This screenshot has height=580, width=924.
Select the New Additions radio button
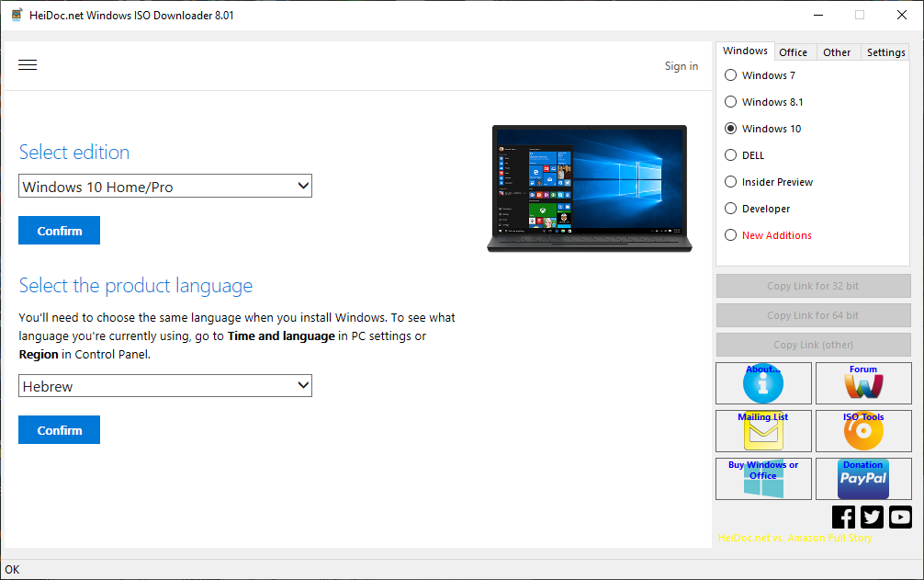(x=731, y=235)
